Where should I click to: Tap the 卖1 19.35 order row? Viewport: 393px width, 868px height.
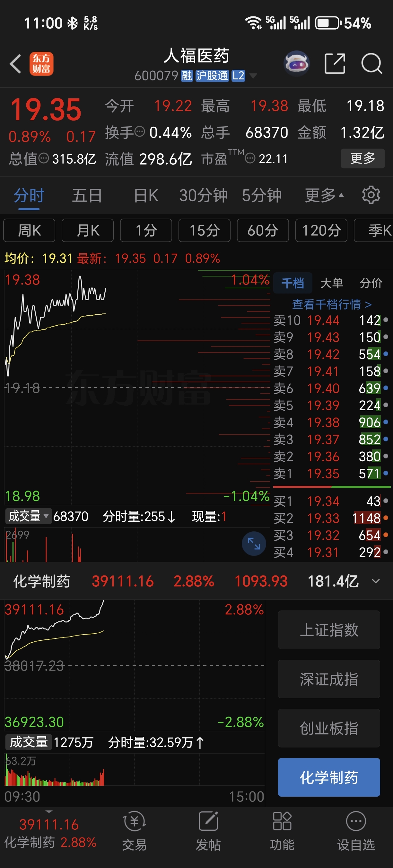click(331, 474)
